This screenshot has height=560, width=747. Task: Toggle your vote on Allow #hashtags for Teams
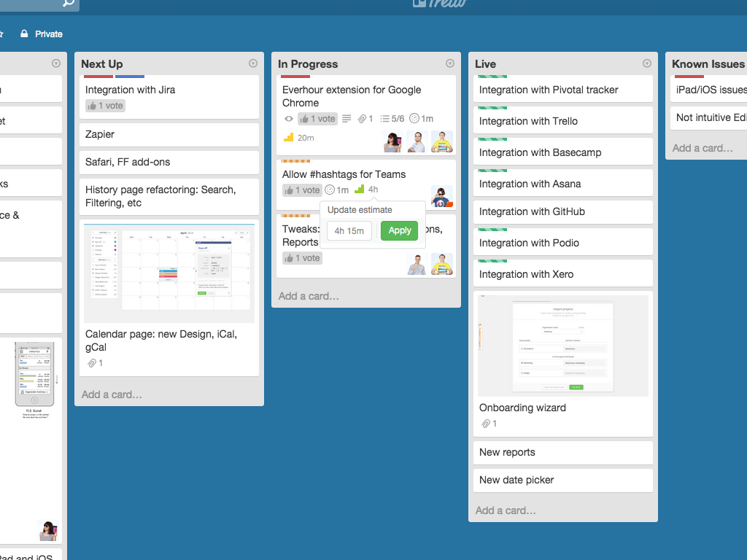point(301,190)
